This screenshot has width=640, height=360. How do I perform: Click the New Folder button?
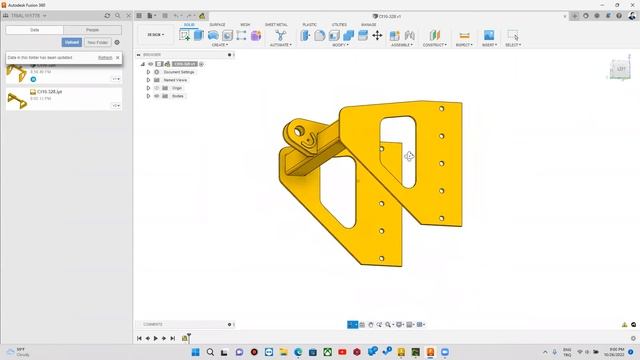click(x=98, y=42)
